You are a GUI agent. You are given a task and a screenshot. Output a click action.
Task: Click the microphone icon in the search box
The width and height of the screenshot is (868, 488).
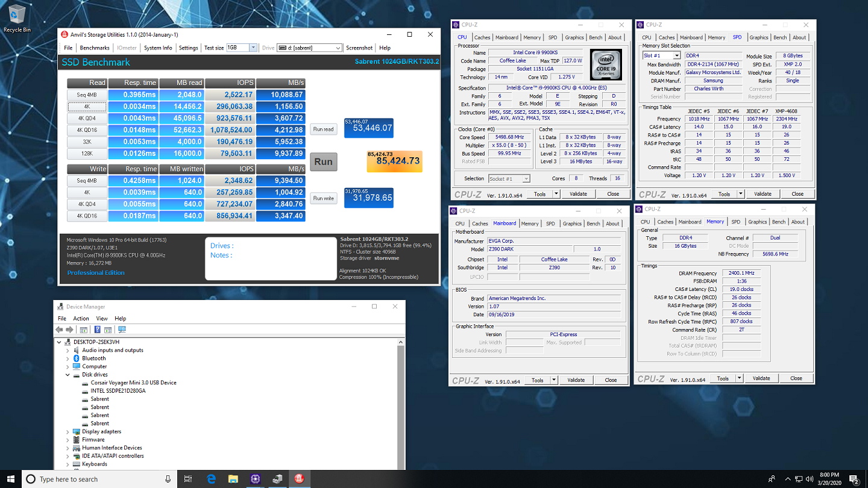(x=168, y=479)
